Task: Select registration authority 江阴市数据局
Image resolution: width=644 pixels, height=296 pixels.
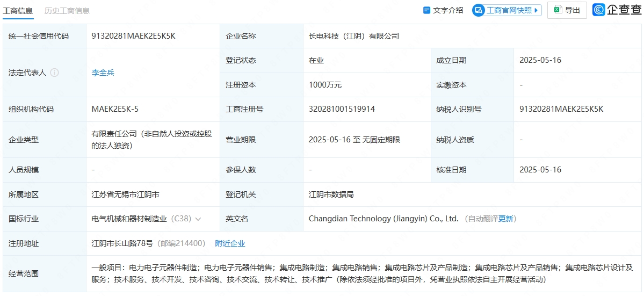Action: coord(331,194)
